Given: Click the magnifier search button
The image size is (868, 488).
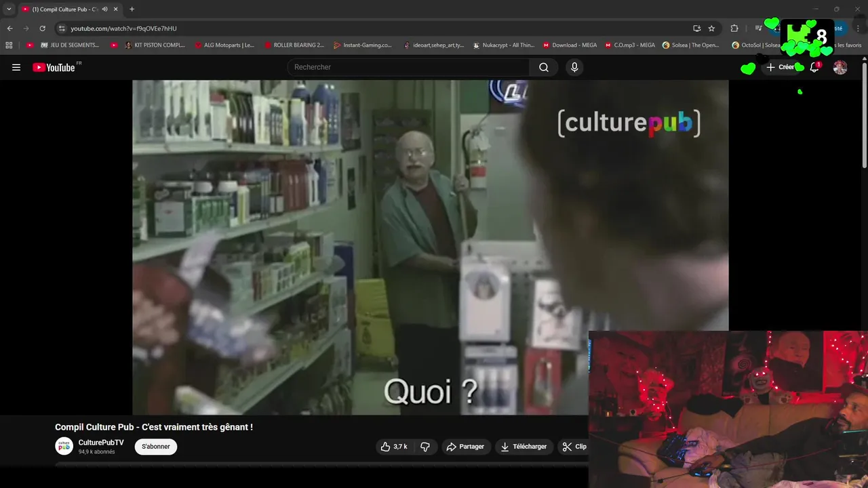Looking at the screenshot, I should tap(544, 67).
